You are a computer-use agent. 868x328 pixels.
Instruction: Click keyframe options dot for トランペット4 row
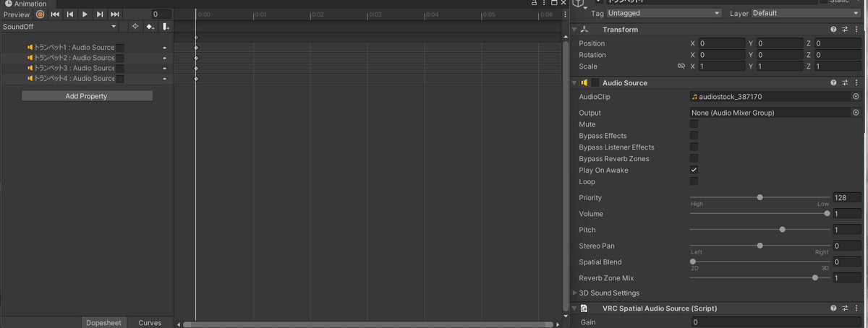click(164, 78)
